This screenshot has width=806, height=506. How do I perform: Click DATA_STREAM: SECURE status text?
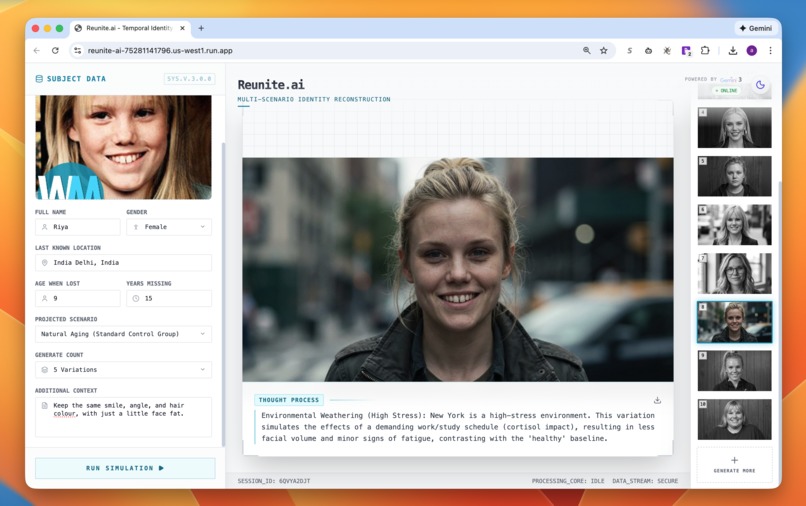pyautogui.click(x=645, y=481)
